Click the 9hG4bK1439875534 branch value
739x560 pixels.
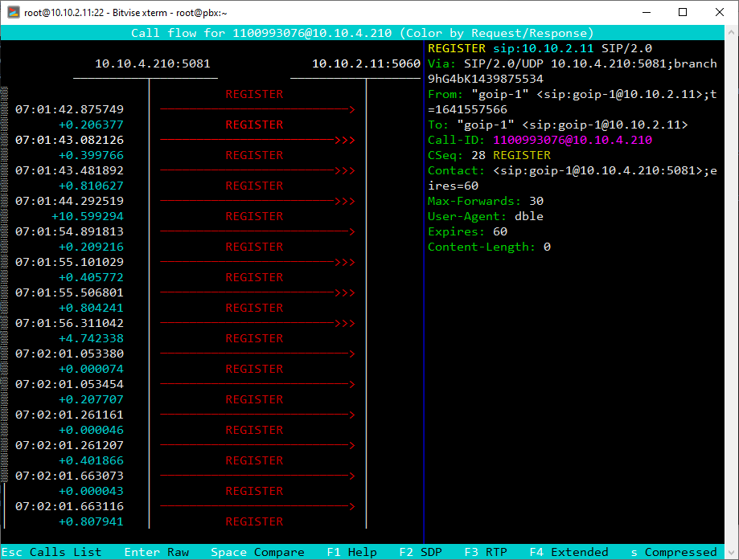pos(486,79)
